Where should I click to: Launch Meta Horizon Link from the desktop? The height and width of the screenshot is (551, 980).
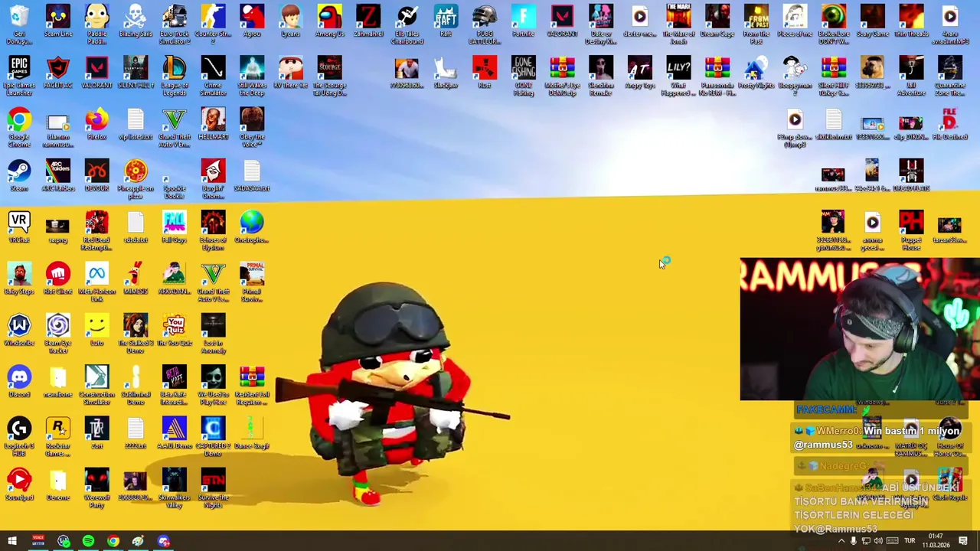(96, 281)
